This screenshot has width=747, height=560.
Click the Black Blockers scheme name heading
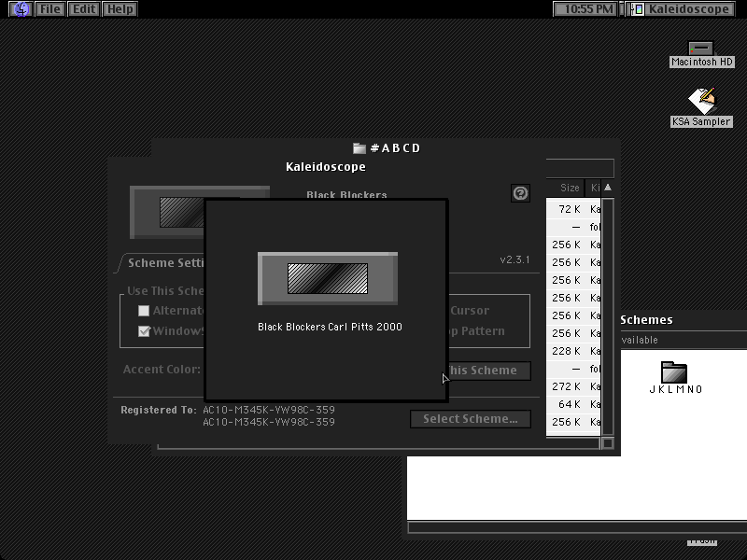(346, 195)
